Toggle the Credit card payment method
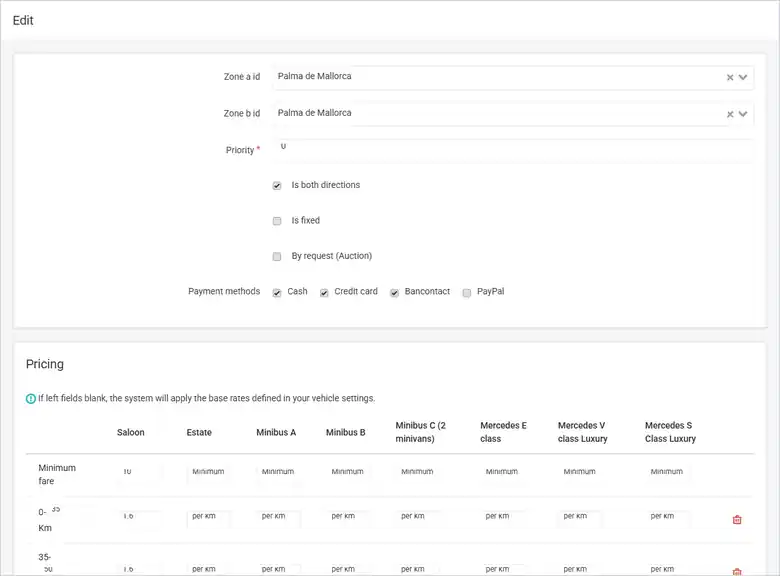This screenshot has width=780, height=576. [x=324, y=292]
